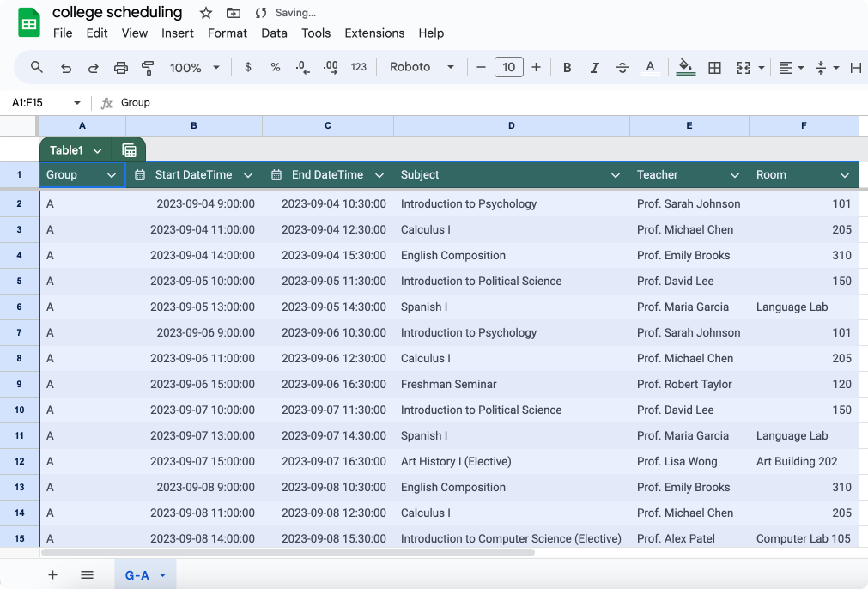
Task: Open Start DateTime column dropdown
Action: tap(248, 175)
